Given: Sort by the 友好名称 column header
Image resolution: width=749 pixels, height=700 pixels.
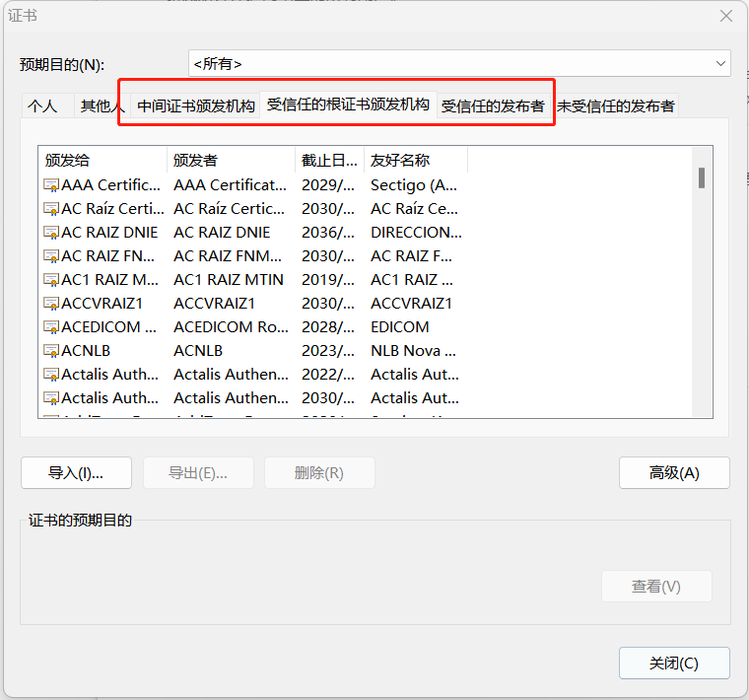Looking at the screenshot, I should coord(416,160).
